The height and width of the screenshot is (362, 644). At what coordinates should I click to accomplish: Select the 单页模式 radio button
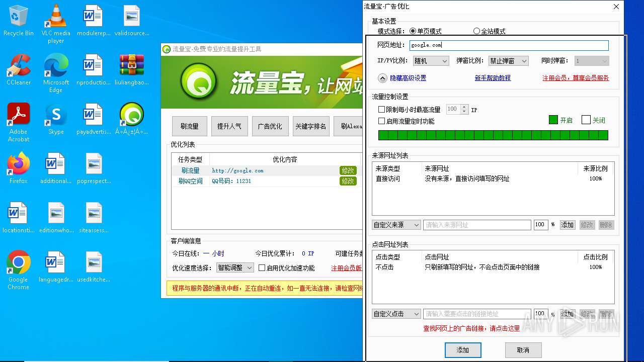413,31
